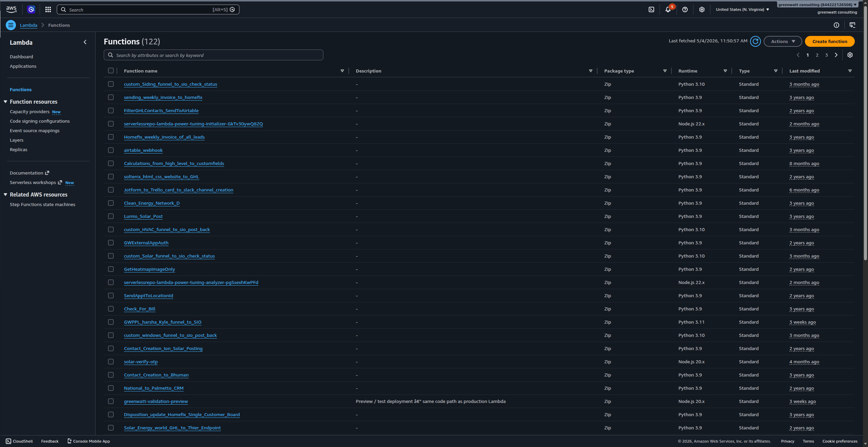Screen dimensions: 868x447
Task: Click the magnifier in function filter box
Action: click(x=110, y=55)
